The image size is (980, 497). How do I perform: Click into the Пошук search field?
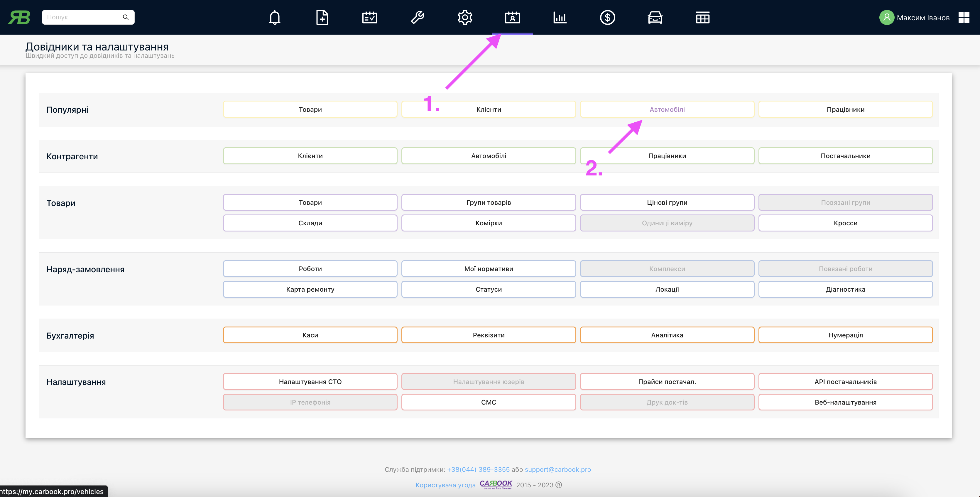tap(82, 18)
